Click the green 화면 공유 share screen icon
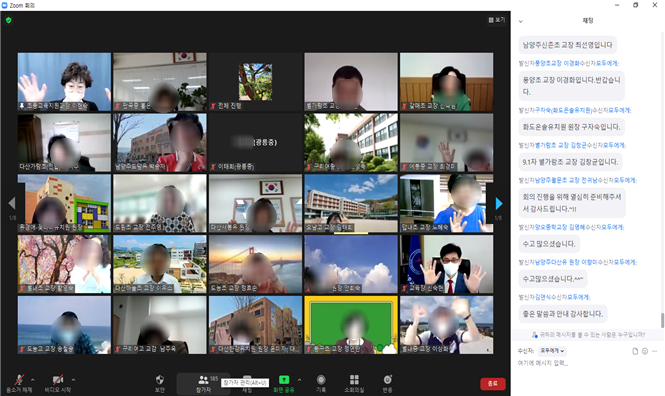 point(284,379)
